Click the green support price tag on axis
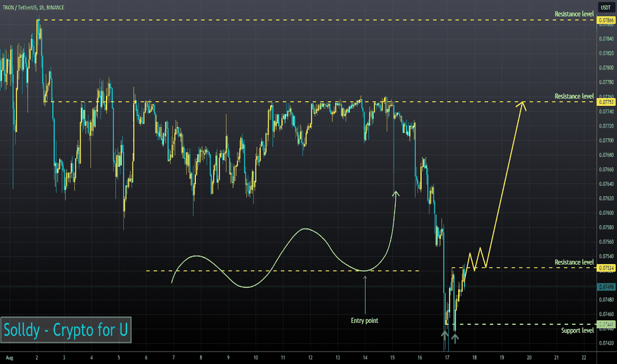The height and width of the screenshot is (364, 617). (606, 324)
